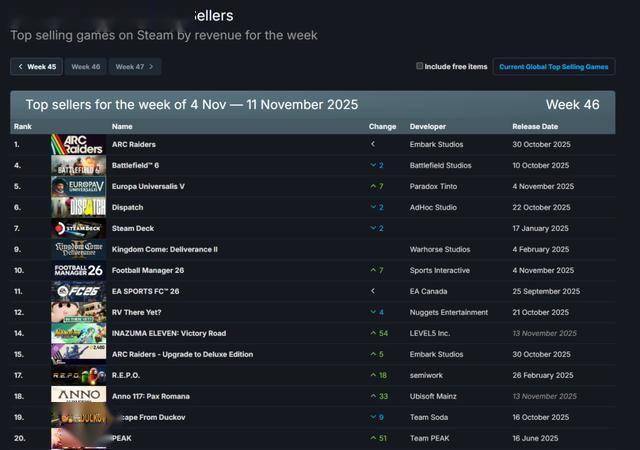Go to previous week using left chevron
This screenshot has height=450, width=640.
tap(20, 67)
